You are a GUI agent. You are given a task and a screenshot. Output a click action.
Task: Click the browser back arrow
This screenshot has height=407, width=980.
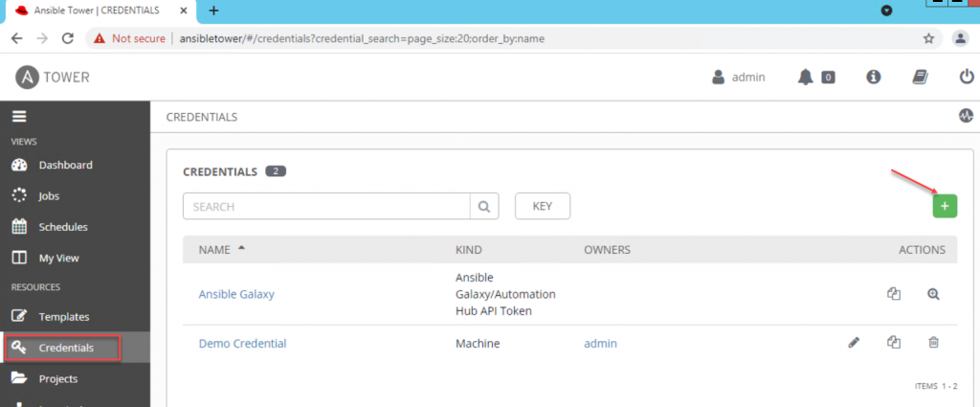point(17,38)
